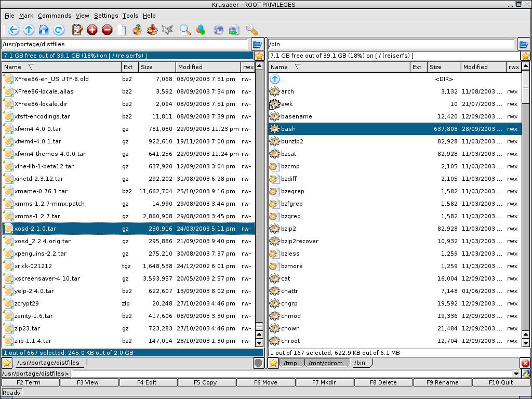The image size is (532, 399).
Task: Open the Tools menu
Action: click(x=130, y=16)
